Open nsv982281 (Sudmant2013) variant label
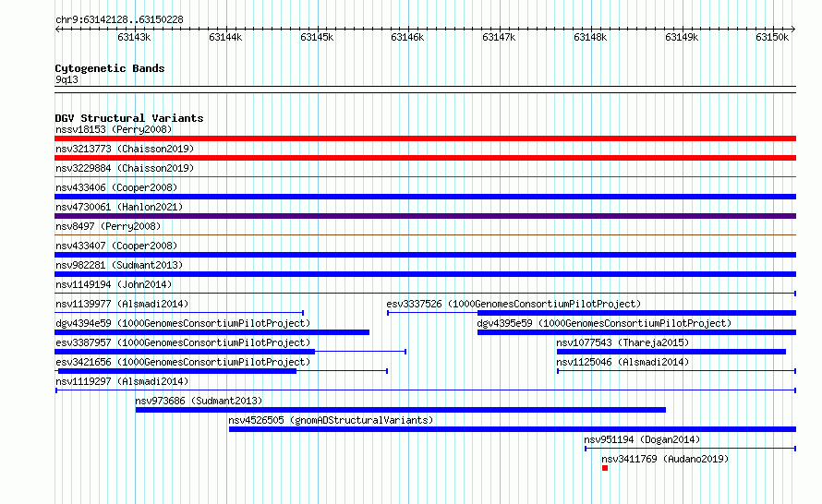Viewport: 822px width, 504px height. (119, 265)
